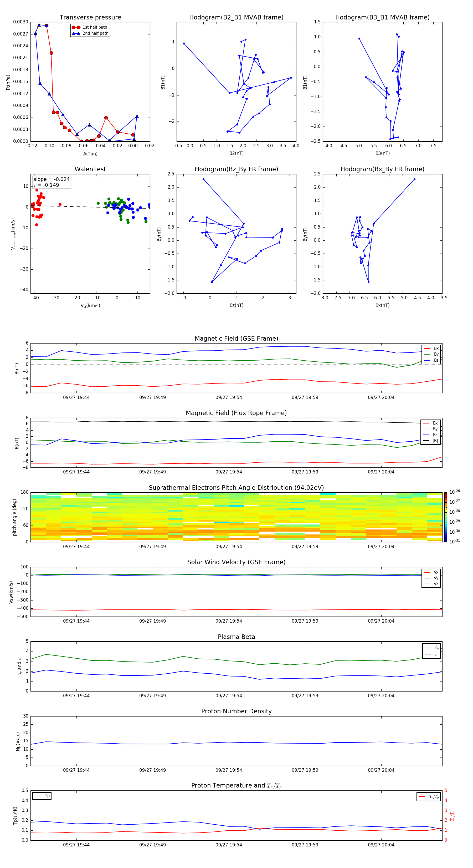The width and height of the screenshot is (473, 868).
Task: Click '09/27 19:59' tick under Solar Wind Velocity
Action: [305, 621]
